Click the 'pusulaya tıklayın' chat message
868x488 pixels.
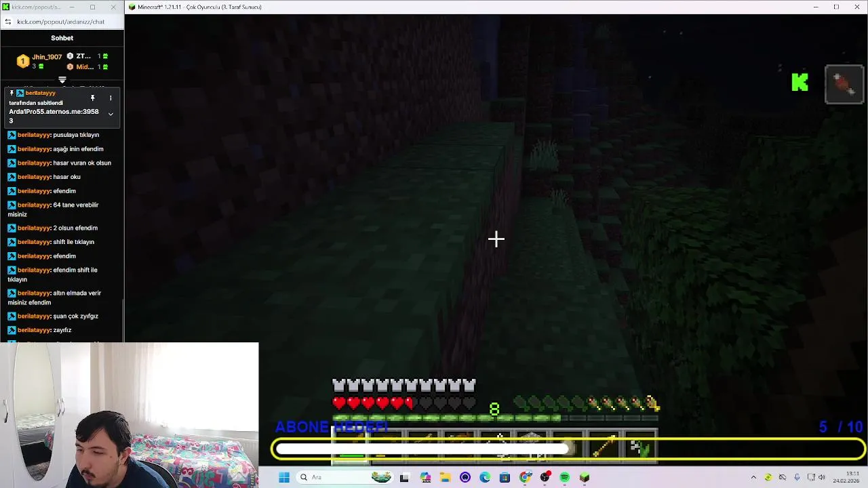point(76,135)
